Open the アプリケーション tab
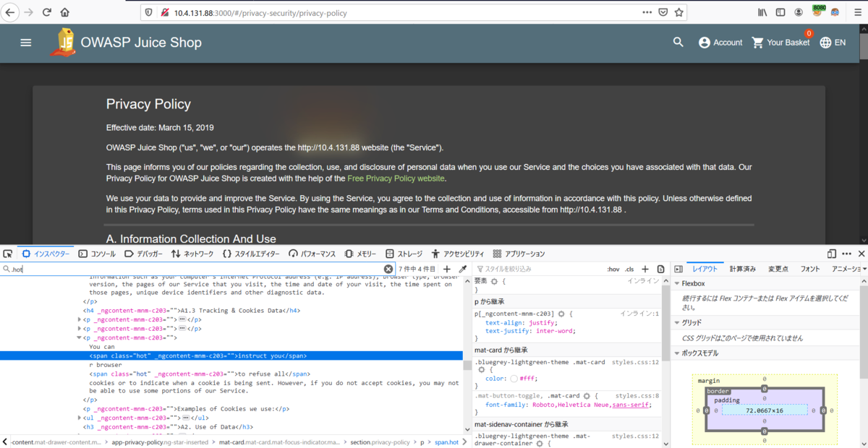 pyautogui.click(x=519, y=254)
